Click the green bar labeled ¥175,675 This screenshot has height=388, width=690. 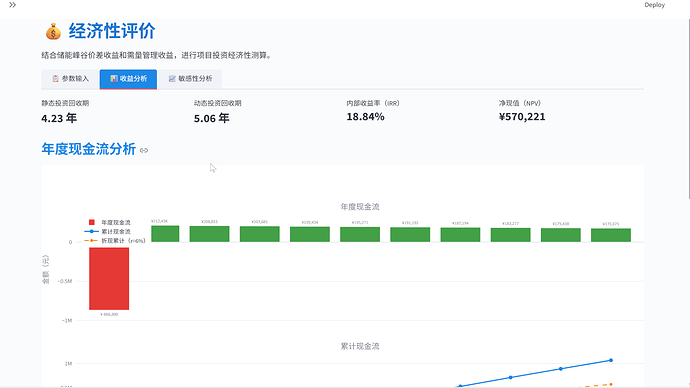[x=611, y=235]
